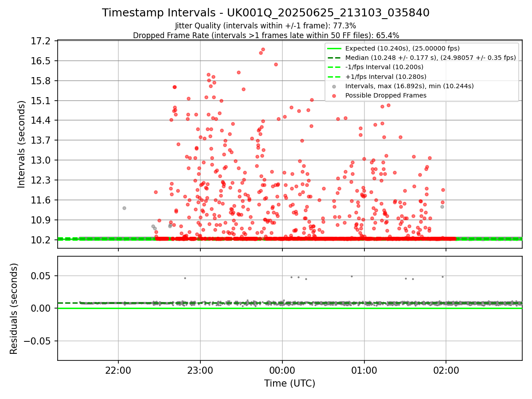Viewport: 532px width, 399px height.
Task: Click the 'Residuals (seconds)' y-axis label
Action: pyautogui.click(x=14, y=309)
